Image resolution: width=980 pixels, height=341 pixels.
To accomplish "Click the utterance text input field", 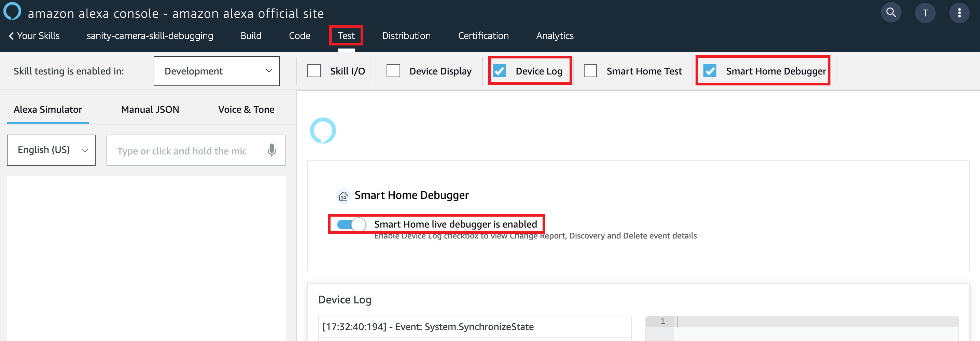I will 186,151.
